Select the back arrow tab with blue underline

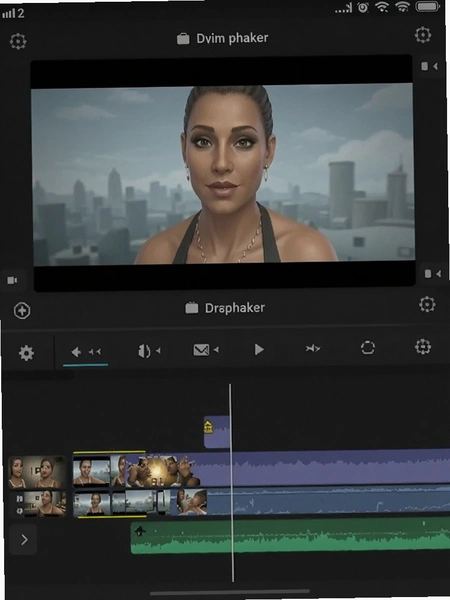86,352
